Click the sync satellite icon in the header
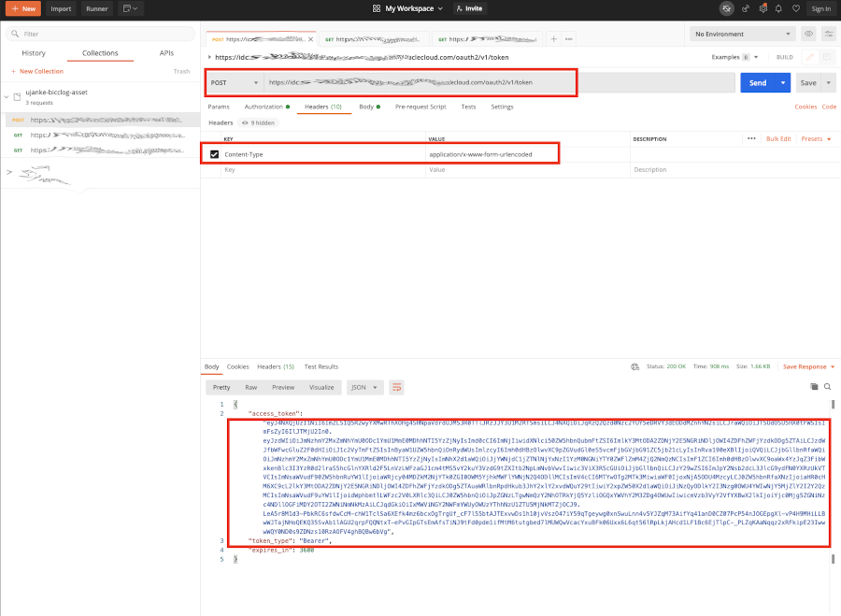Screen dimensions: 841x616 coord(727,8)
